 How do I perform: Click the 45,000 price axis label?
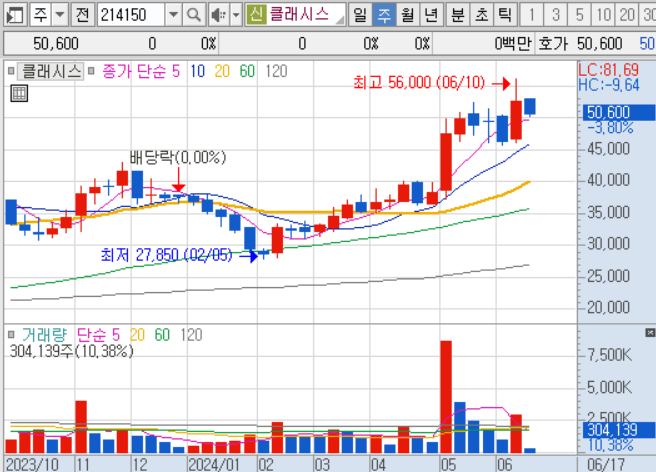click(x=608, y=149)
